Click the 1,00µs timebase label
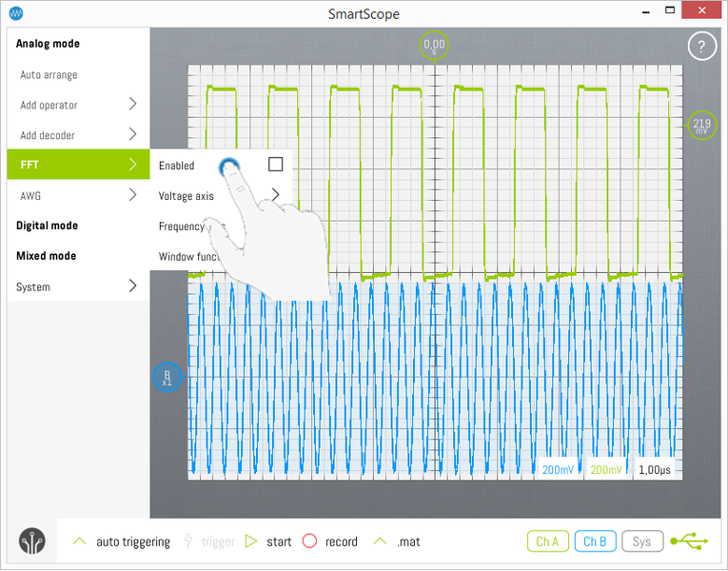Viewport: 728px width, 571px height. (654, 470)
